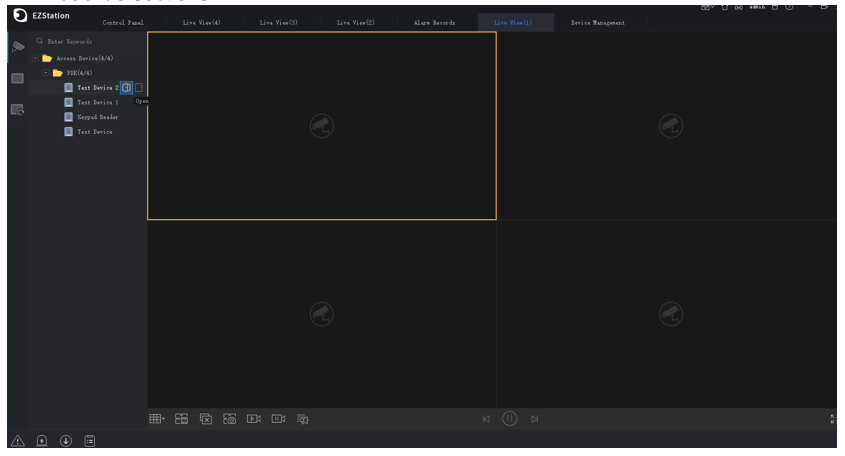Image resolution: width=845 pixels, height=456 pixels.
Task: Pause the sequence playback
Action: [x=510, y=419]
